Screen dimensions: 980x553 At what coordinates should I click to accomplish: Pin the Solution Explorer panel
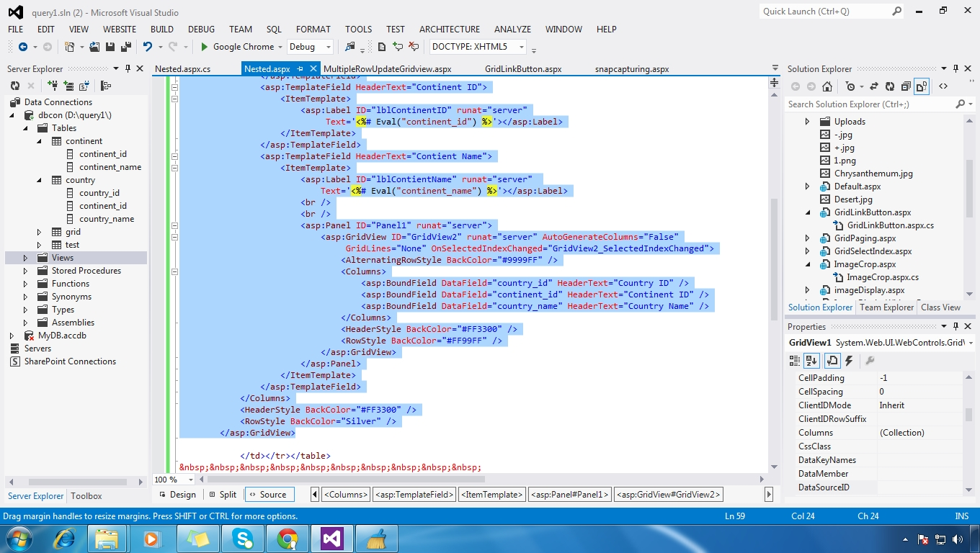955,68
